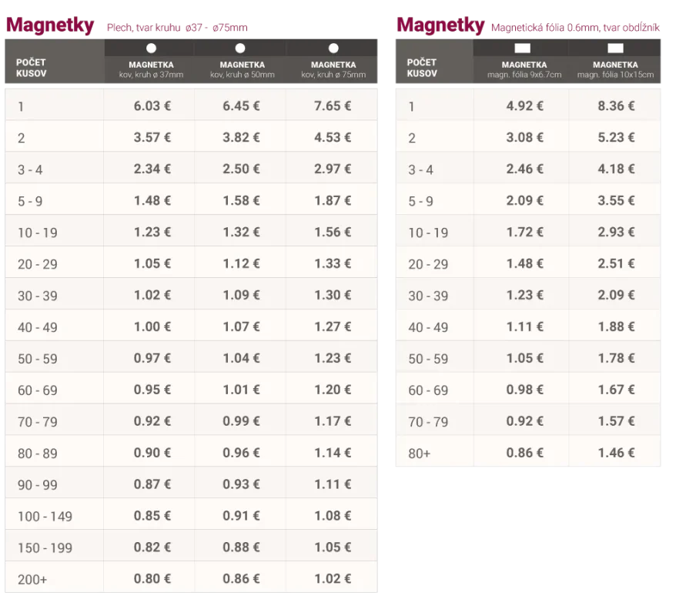Click the left 'Magnetky' table title
676x616 pixels.
[x=51, y=25]
